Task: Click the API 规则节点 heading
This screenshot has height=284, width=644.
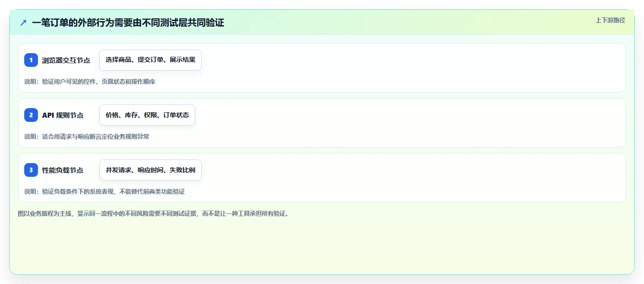Action: pos(63,115)
